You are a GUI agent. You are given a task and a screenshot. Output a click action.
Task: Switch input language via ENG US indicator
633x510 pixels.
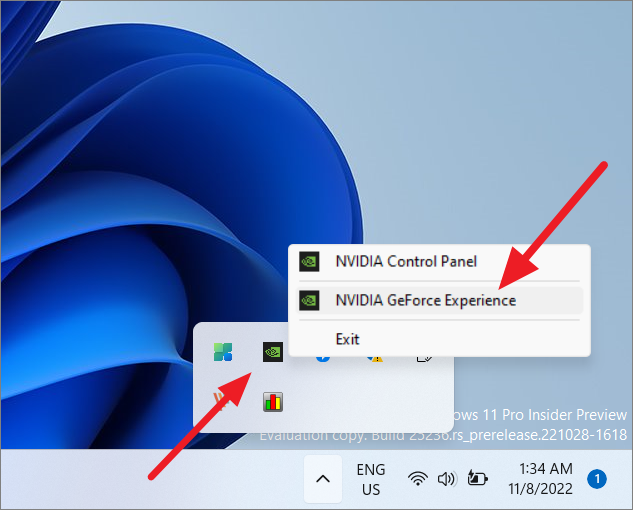click(x=371, y=479)
